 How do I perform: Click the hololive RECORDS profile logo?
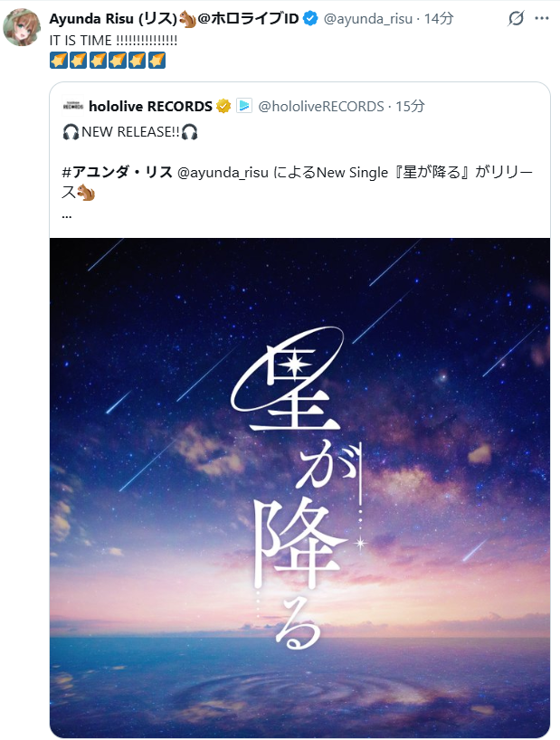tap(73, 106)
